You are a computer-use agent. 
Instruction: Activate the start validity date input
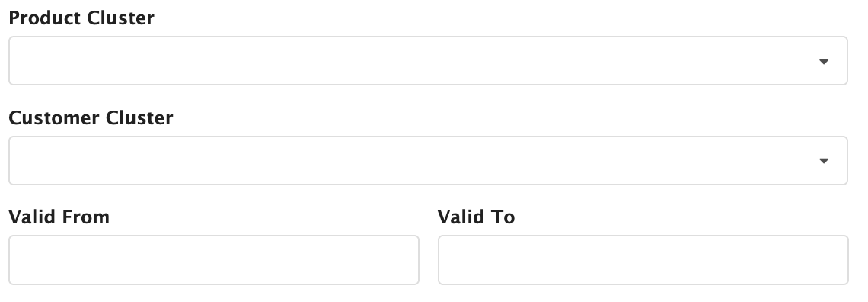214,260
